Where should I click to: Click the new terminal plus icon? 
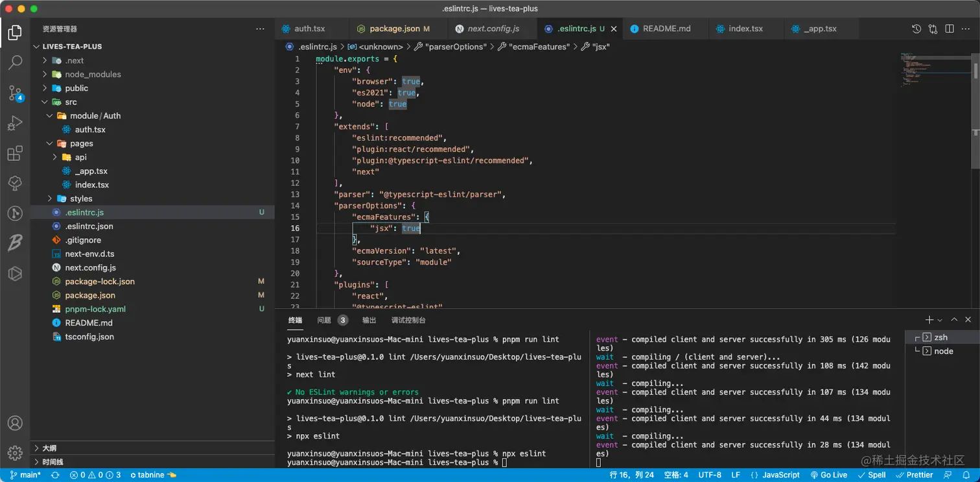929,320
